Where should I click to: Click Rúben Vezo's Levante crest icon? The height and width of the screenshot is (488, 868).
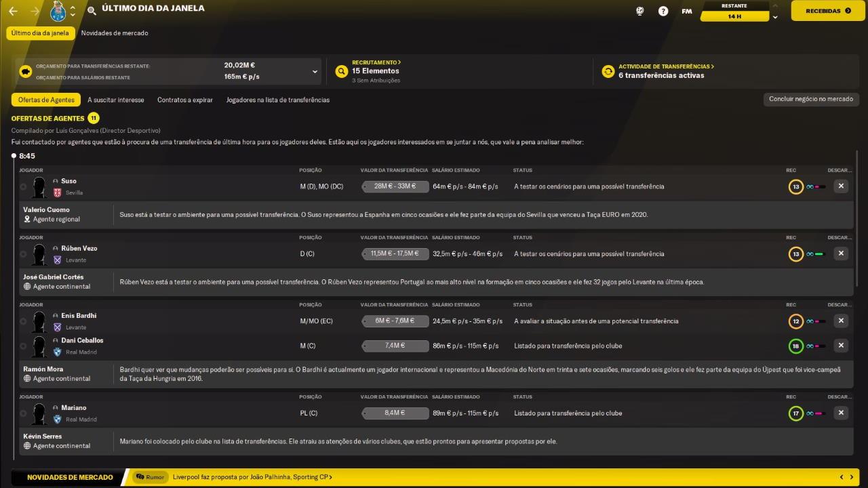point(57,260)
